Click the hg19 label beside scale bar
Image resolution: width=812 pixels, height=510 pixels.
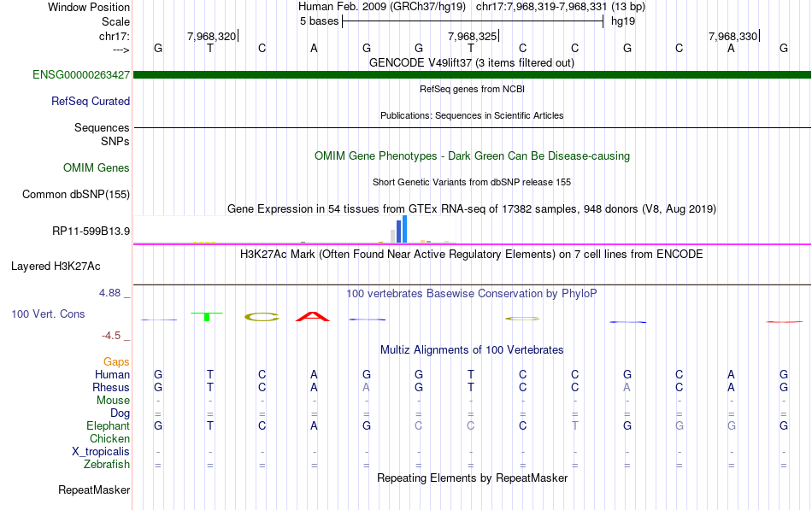click(623, 21)
